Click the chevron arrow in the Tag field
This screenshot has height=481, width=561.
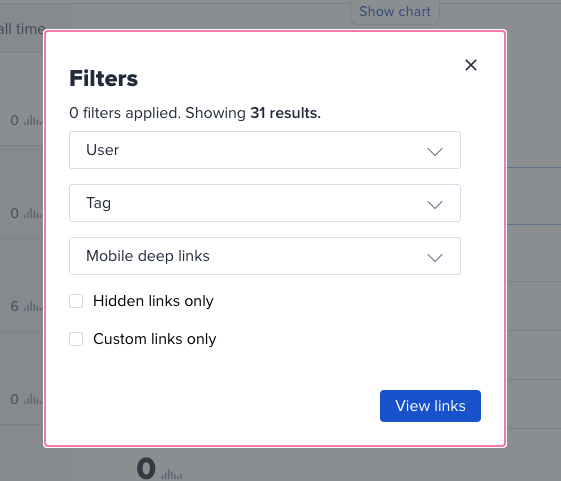click(x=435, y=204)
